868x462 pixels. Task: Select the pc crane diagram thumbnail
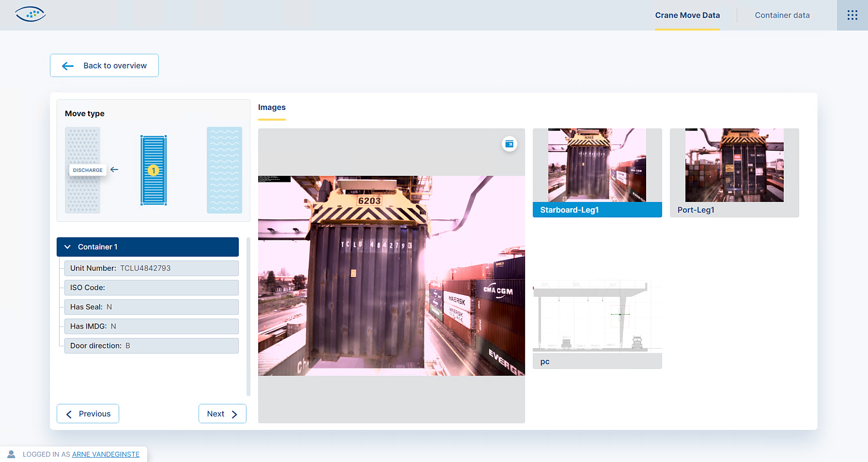597,324
